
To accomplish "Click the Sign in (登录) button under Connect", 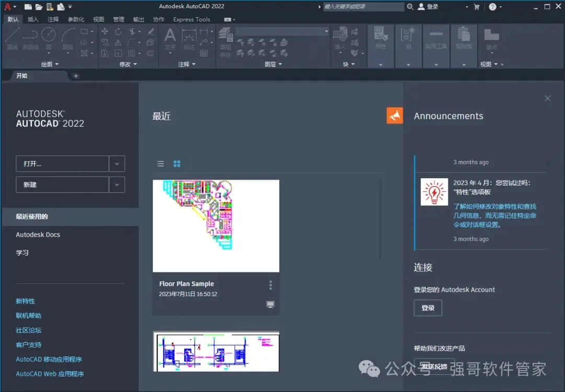I will (428, 308).
